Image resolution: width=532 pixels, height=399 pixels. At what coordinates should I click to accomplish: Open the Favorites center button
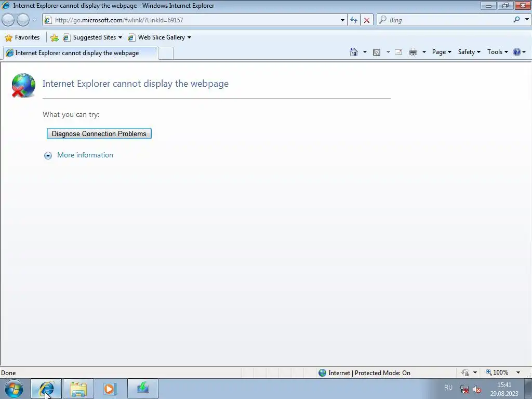point(22,37)
